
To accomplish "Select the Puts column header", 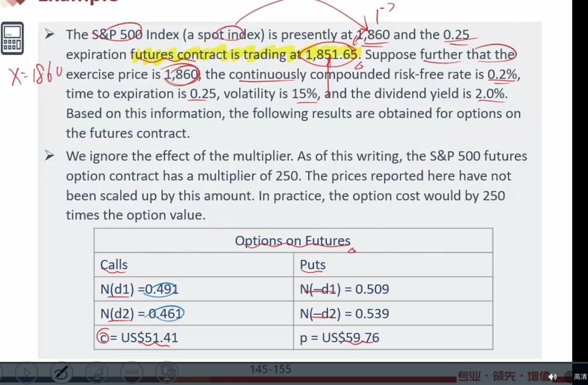I will coord(312,265).
